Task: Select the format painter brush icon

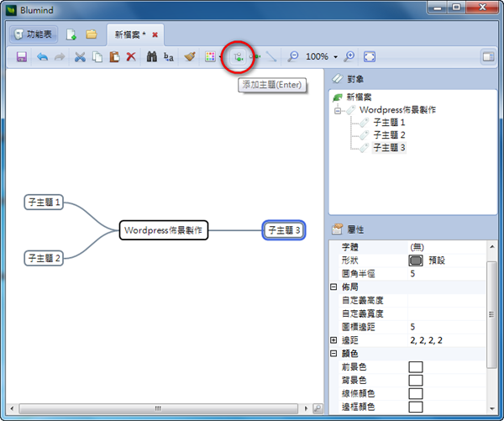Action: click(190, 56)
